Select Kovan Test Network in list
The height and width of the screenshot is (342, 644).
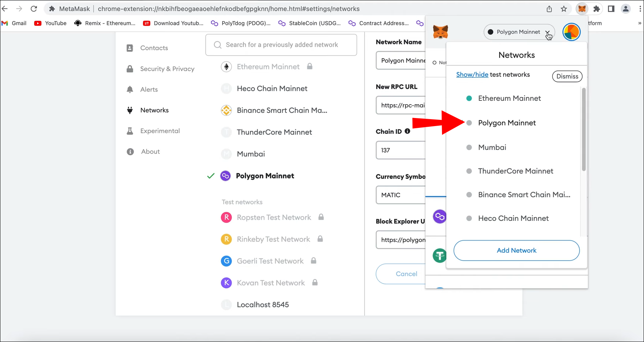pyautogui.click(x=270, y=283)
